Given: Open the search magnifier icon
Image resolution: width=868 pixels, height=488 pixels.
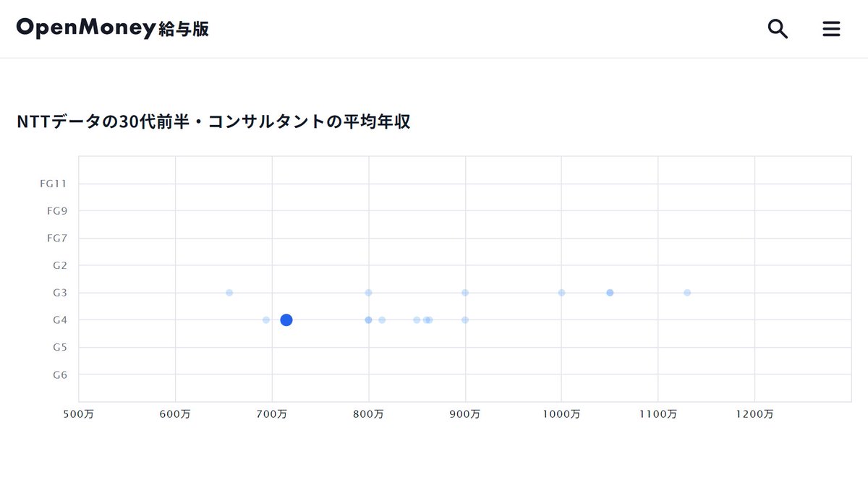Looking at the screenshot, I should [778, 29].
